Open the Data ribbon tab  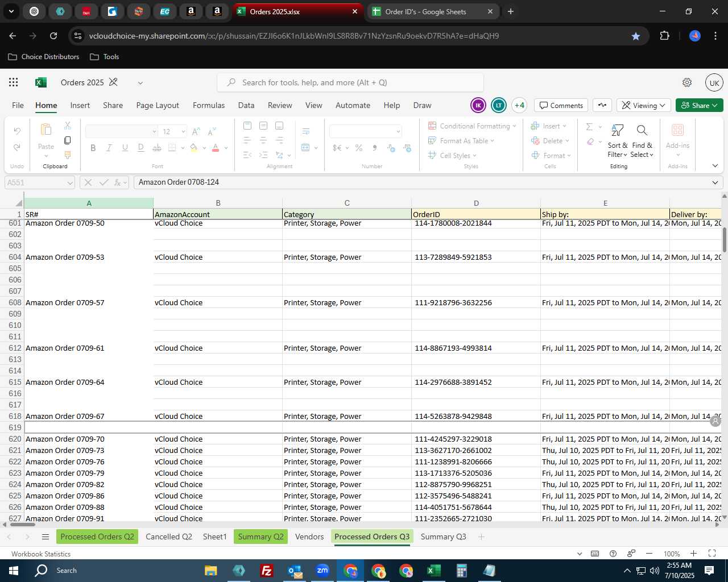click(x=246, y=105)
